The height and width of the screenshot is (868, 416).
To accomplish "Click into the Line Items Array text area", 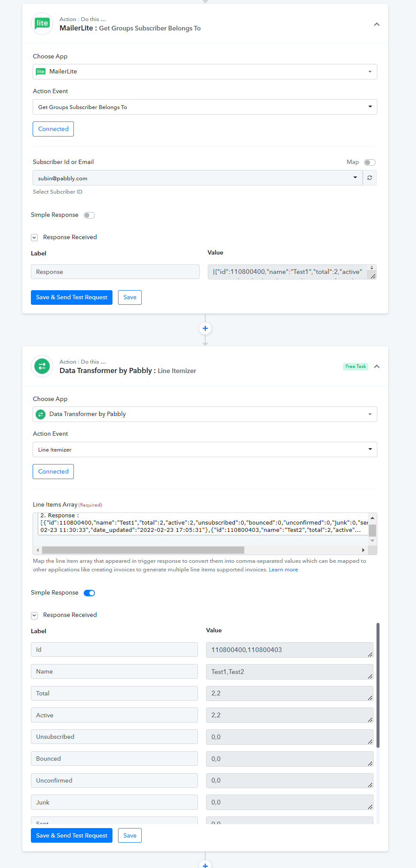I will pos(203,524).
